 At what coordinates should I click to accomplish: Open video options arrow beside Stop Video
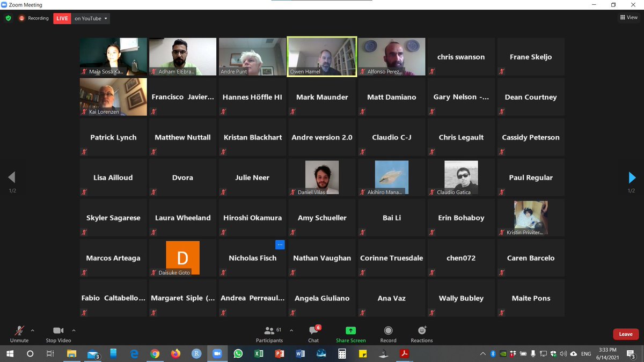pos(74,330)
